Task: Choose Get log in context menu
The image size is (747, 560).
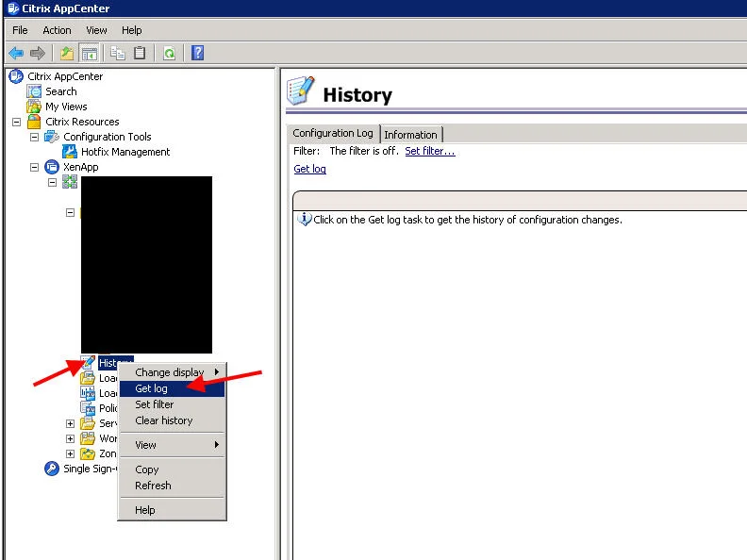Action: coord(172,388)
